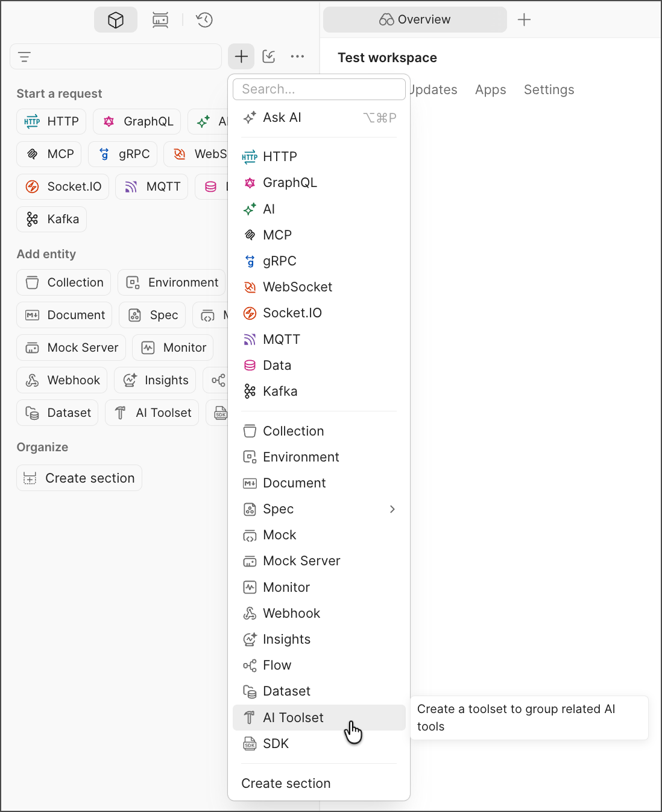The width and height of the screenshot is (662, 812).
Task: Open the Settings workspace tab
Action: pyautogui.click(x=549, y=90)
